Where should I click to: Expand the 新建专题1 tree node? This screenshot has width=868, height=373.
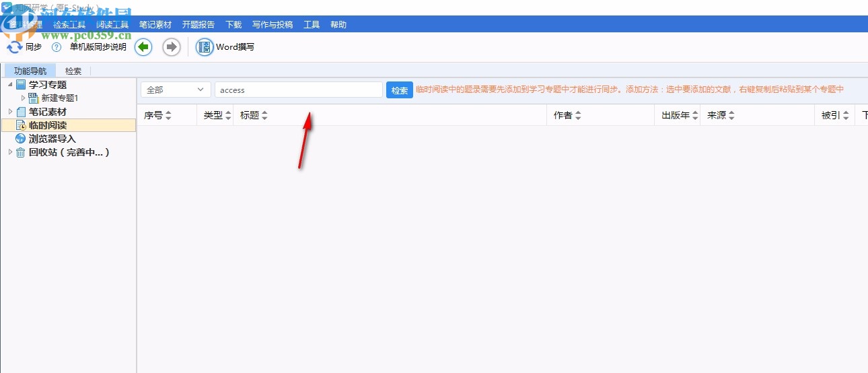point(23,98)
